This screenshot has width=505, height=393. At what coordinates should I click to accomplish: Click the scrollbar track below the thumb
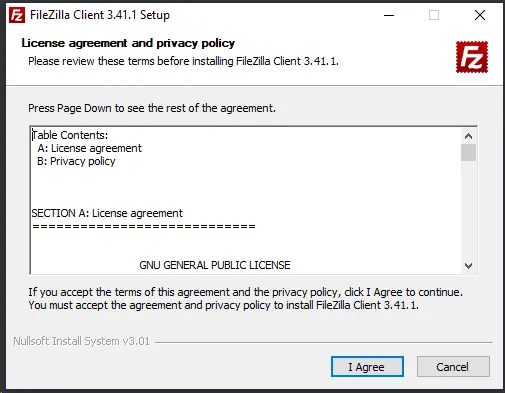(x=468, y=210)
